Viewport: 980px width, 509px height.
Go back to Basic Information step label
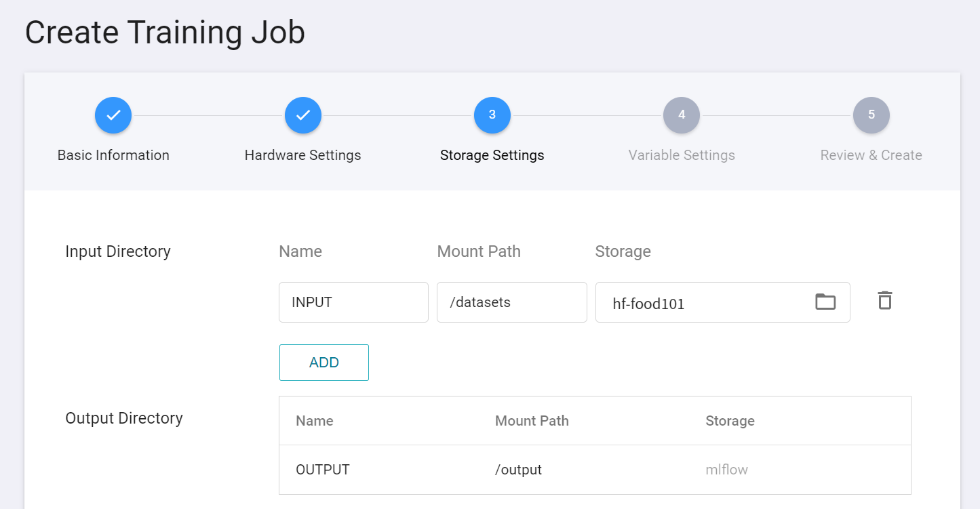113,155
